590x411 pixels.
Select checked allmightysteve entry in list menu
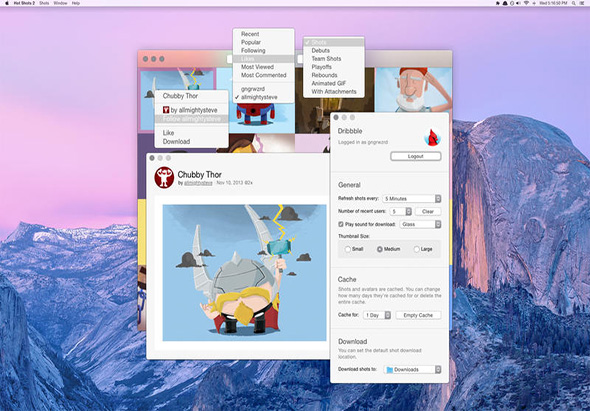(x=263, y=97)
